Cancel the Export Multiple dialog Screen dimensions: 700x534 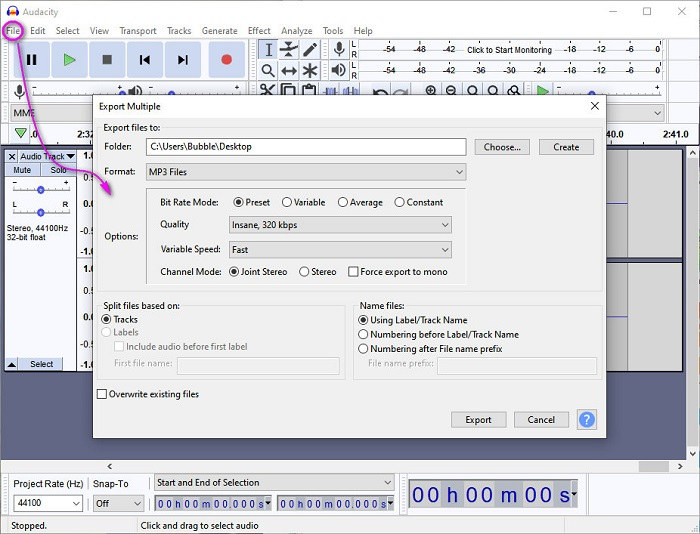point(541,420)
